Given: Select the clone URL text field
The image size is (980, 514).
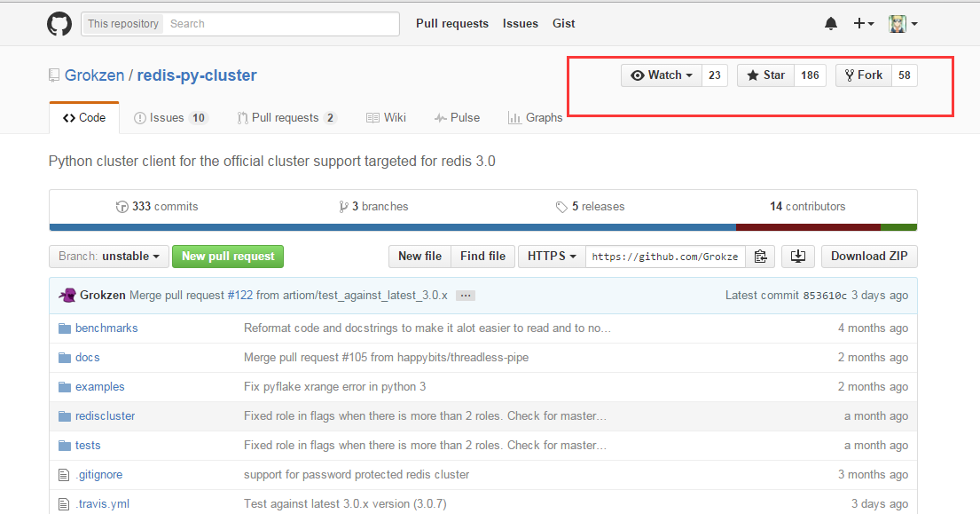Looking at the screenshot, I should 665,257.
